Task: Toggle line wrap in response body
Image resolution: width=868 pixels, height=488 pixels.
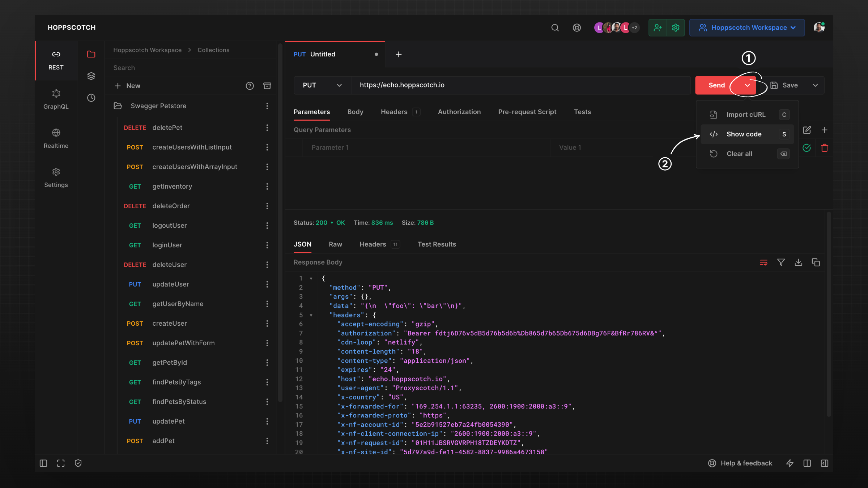Action: (763, 262)
